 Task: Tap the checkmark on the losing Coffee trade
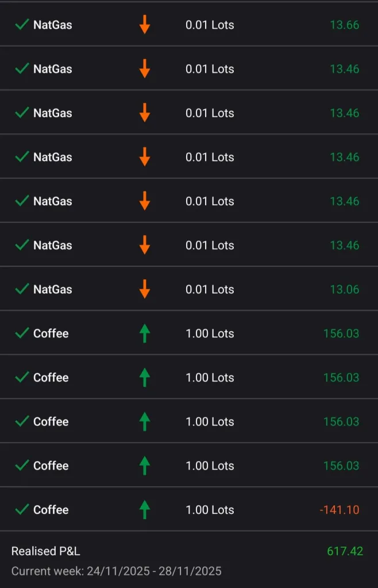pyautogui.click(x=22, y=509)
